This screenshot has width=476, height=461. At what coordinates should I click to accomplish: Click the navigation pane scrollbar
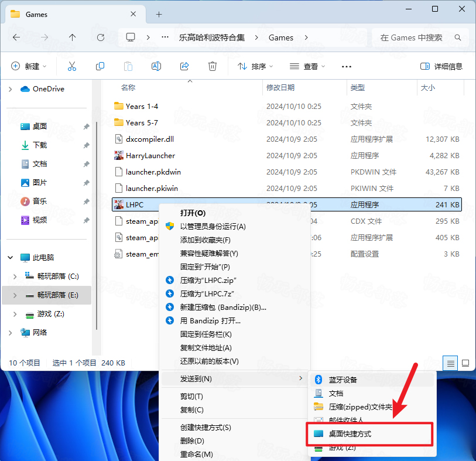(x=97, y=226)
